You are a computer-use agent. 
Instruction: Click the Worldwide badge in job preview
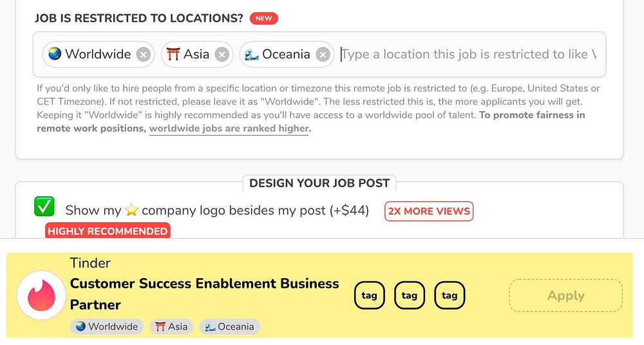(107, 326)
